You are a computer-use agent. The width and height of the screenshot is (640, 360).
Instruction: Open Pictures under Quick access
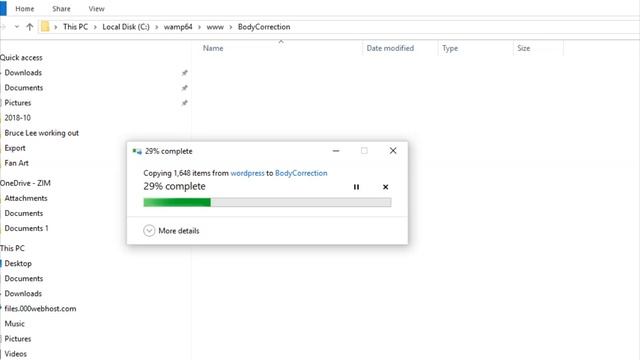[18, 103]
